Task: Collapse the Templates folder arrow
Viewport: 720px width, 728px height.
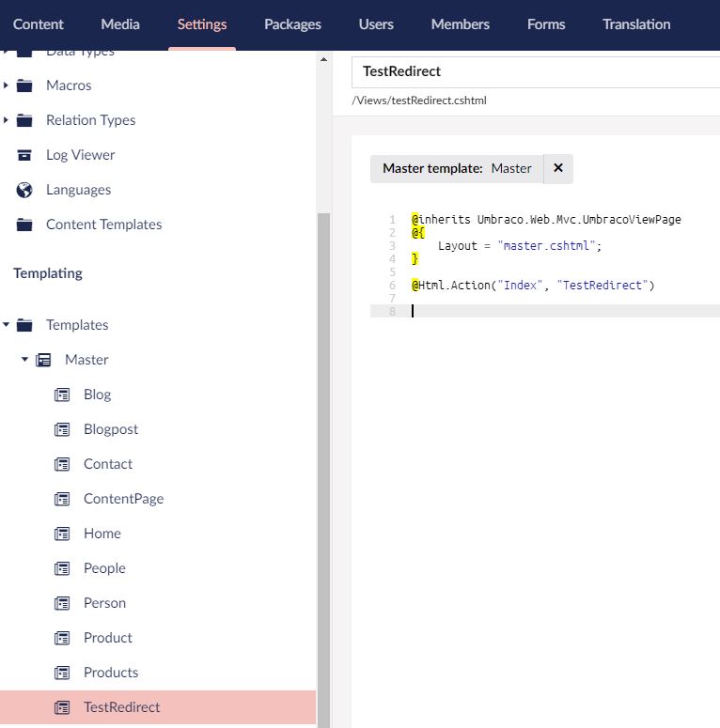Action: pyautogui.click(x=6, y=324)
